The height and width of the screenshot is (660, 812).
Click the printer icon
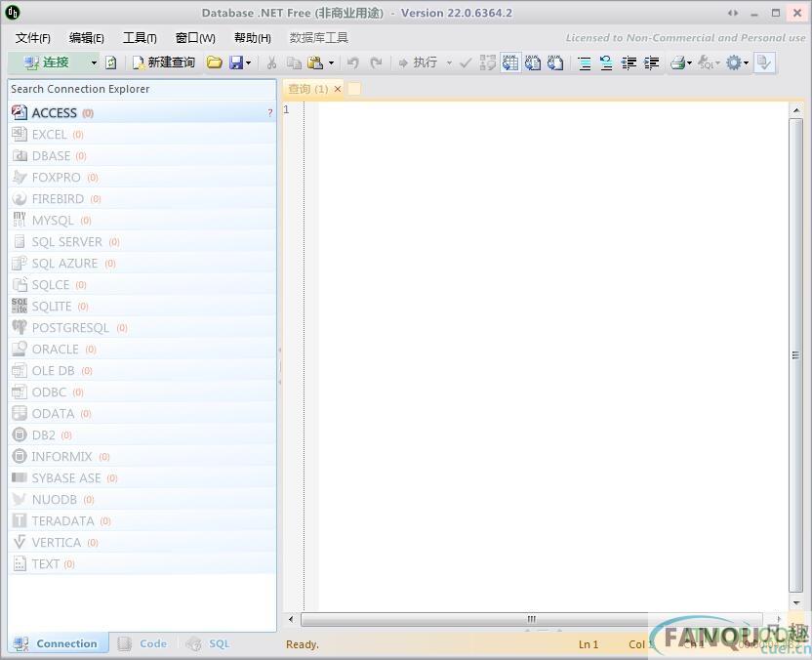(678, 63)
